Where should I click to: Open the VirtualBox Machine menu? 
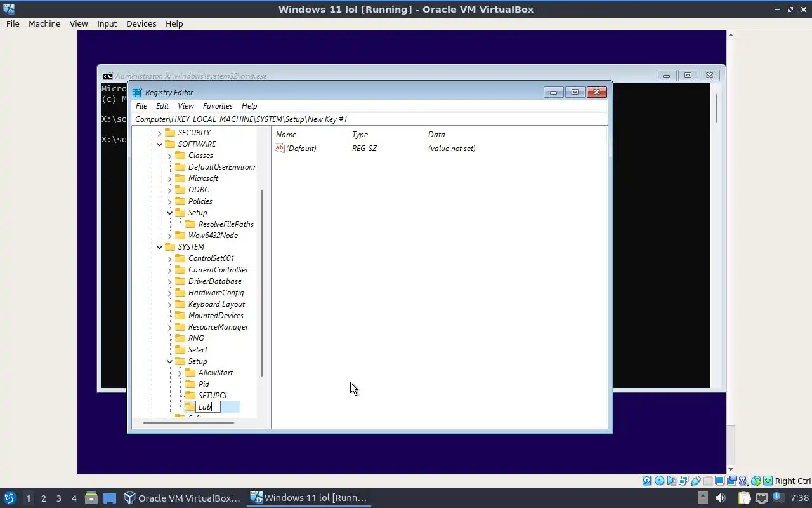pos(44,23)
